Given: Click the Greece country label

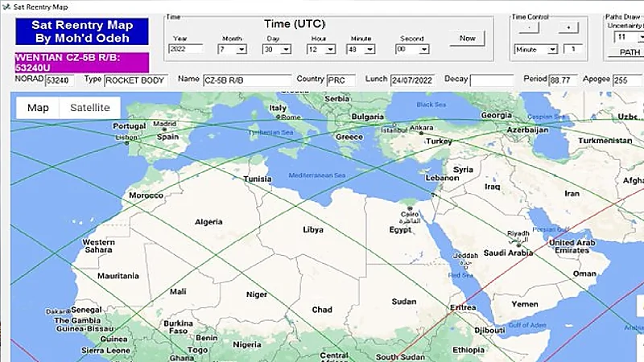Looking at the screenshot, I should click(x=349, y=137).
